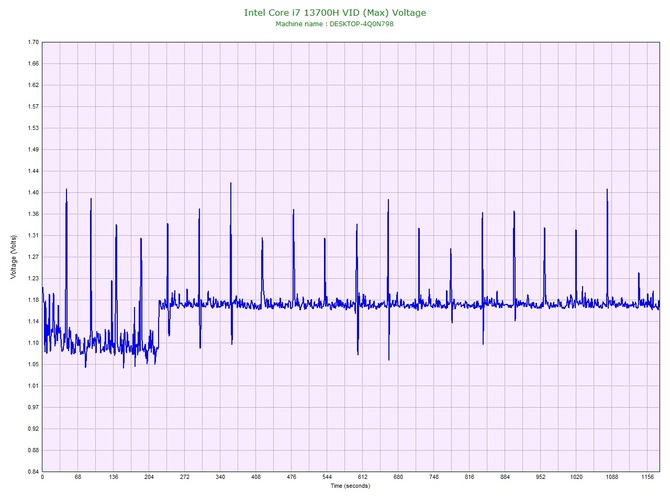Click the 272 x-axis time value
This screenshot has width=670, height=503.
(185, 477)
